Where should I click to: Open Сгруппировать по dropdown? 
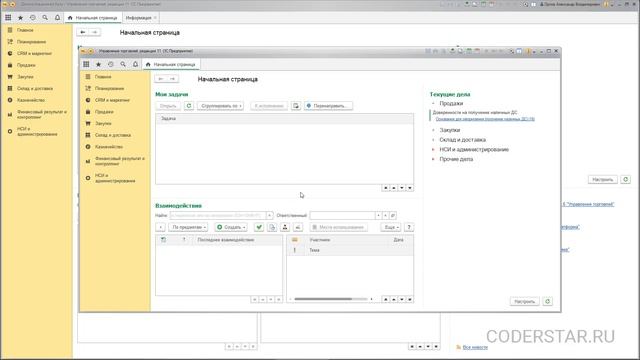220,106
